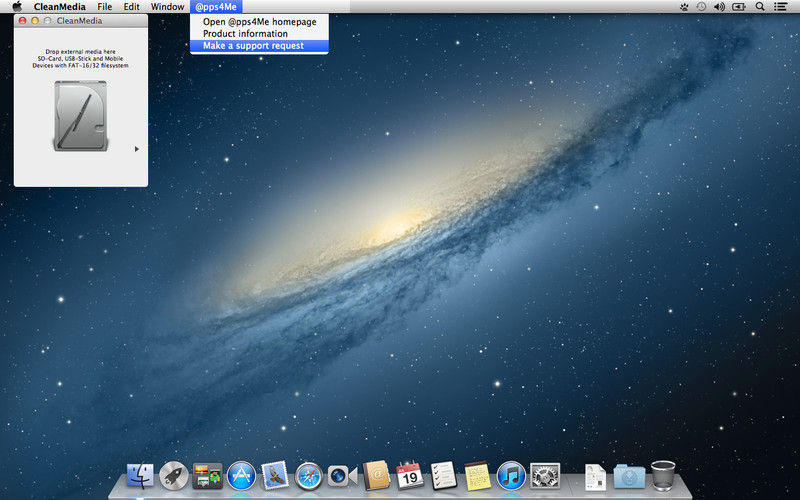The height and width of the screenshot is (500, 800).
Task: Open Contacts address book icon
Action: coord(376,476)
